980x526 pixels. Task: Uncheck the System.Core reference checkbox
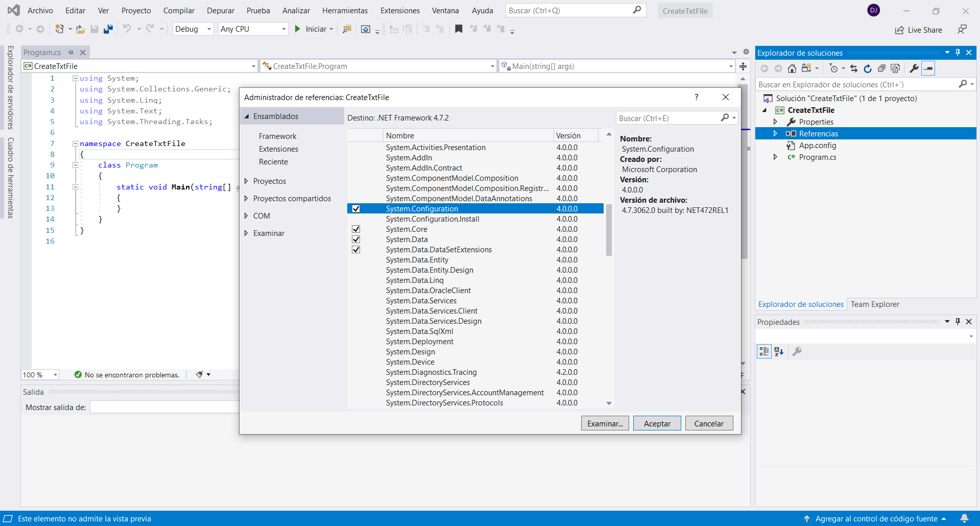coord(356,229)
